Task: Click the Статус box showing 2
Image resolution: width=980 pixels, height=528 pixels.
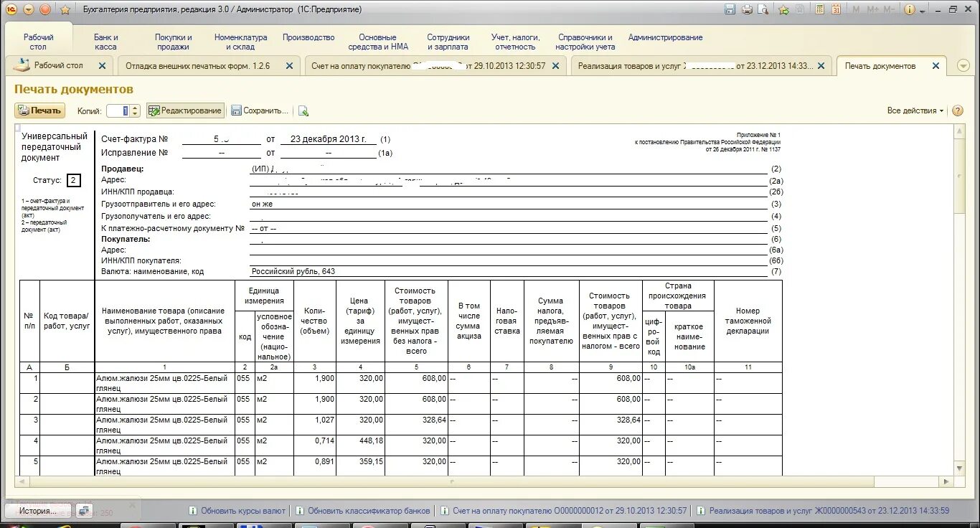Action: [74, 180]
